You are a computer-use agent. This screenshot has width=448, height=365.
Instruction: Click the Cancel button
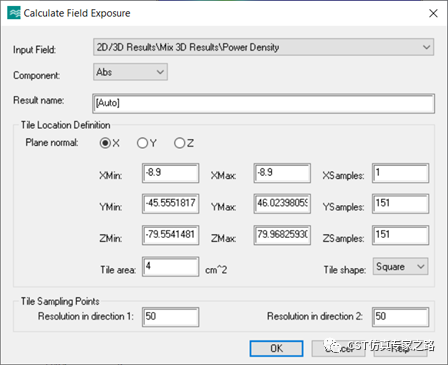[x=338, y=348]
